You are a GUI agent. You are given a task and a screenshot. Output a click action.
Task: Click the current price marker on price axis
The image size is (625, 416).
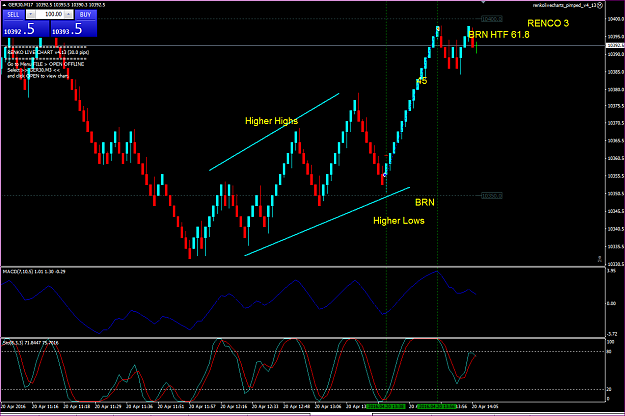[615, 45]
